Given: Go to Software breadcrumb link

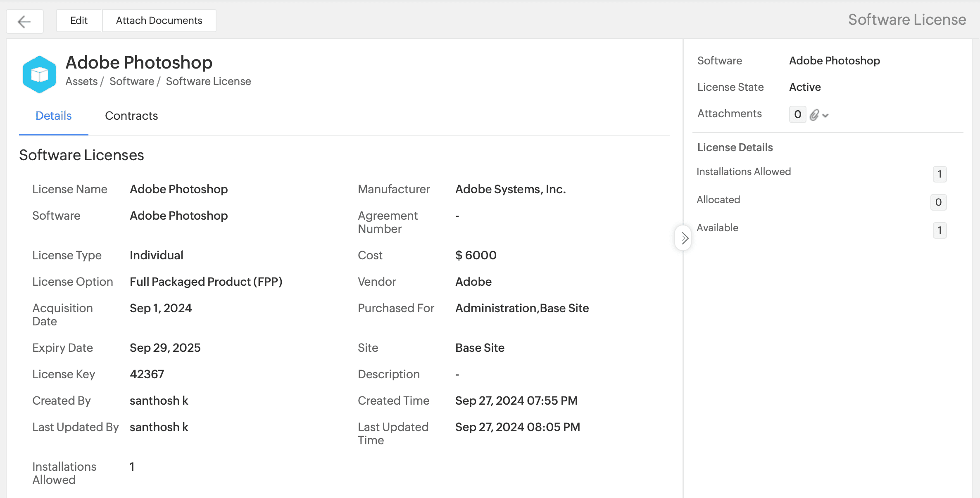Looking at the screenshot, I should (x=132, y=81).
